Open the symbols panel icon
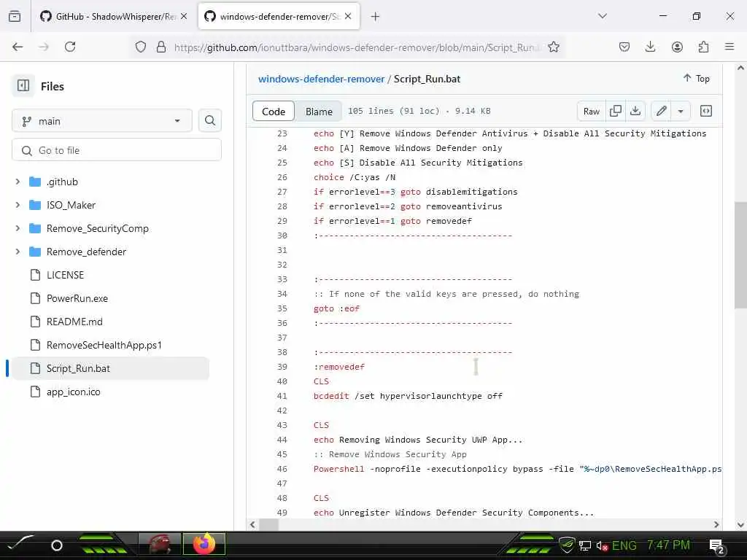 706,111
